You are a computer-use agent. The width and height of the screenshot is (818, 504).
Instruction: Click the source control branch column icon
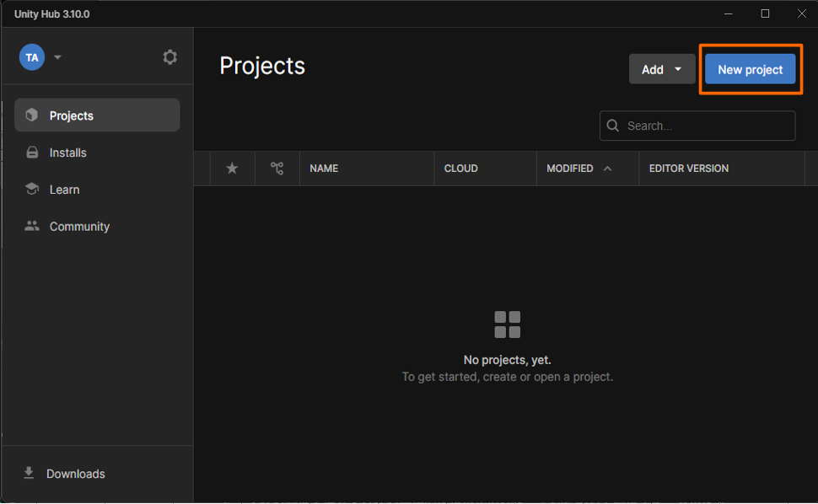point(277,169)
